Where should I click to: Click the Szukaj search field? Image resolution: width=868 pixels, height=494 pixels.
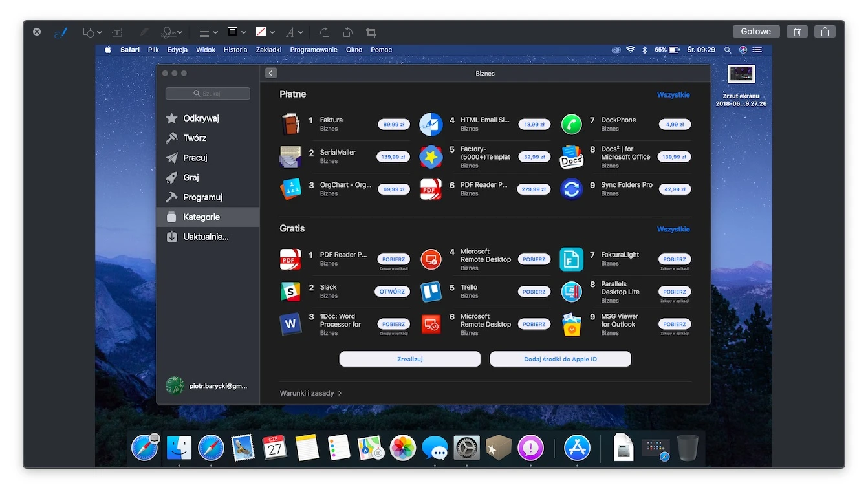pos(208,94)
